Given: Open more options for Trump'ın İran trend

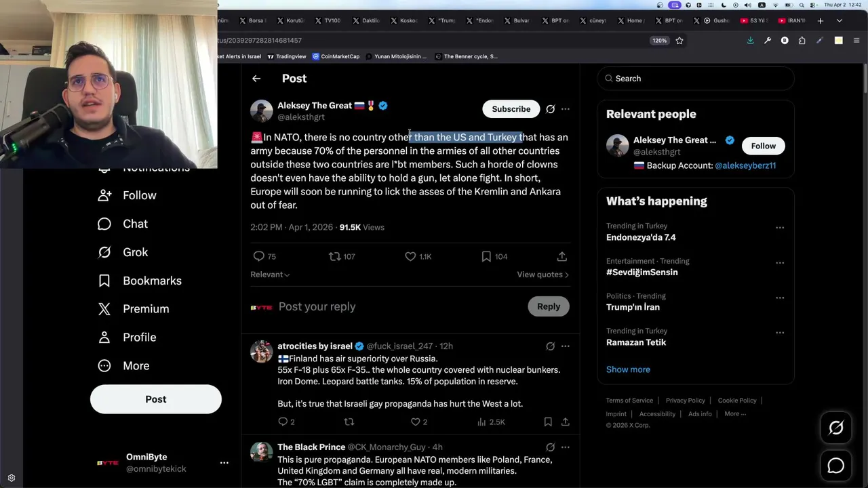Looking at the screenshot, I should [780, 298].
